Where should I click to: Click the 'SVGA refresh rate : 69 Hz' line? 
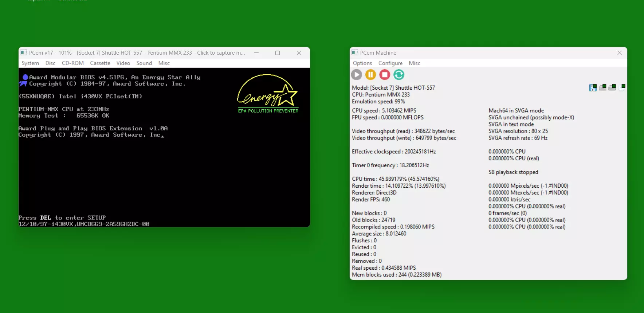[518, 138]
